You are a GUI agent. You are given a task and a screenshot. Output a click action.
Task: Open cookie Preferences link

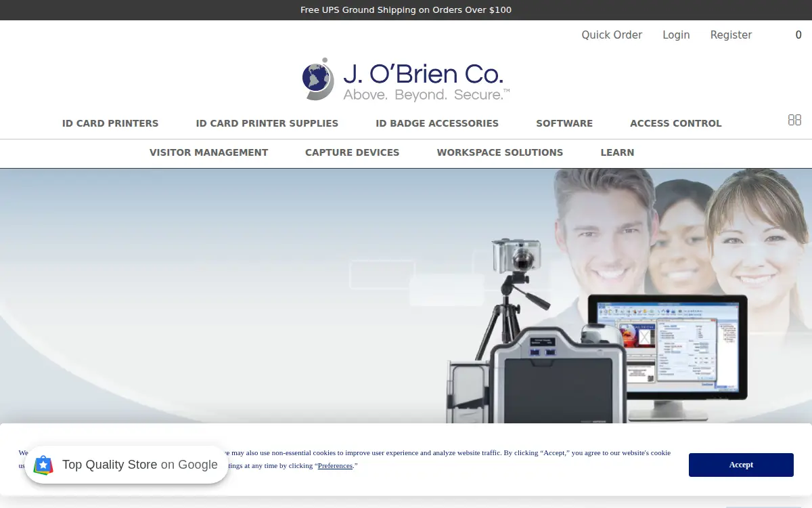tap(336, 466)
